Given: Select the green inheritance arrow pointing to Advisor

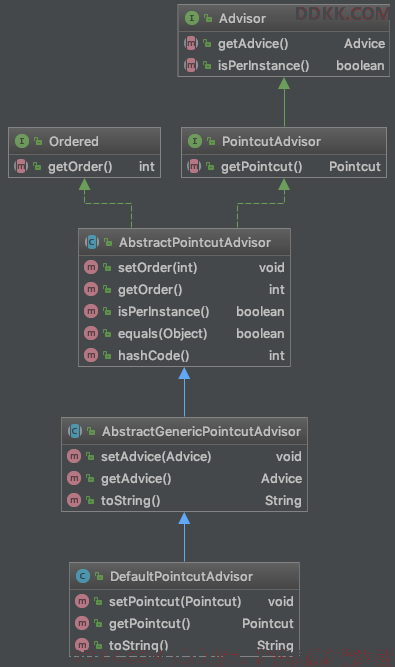Looking at the screenshot, I should tap(284, 102).
